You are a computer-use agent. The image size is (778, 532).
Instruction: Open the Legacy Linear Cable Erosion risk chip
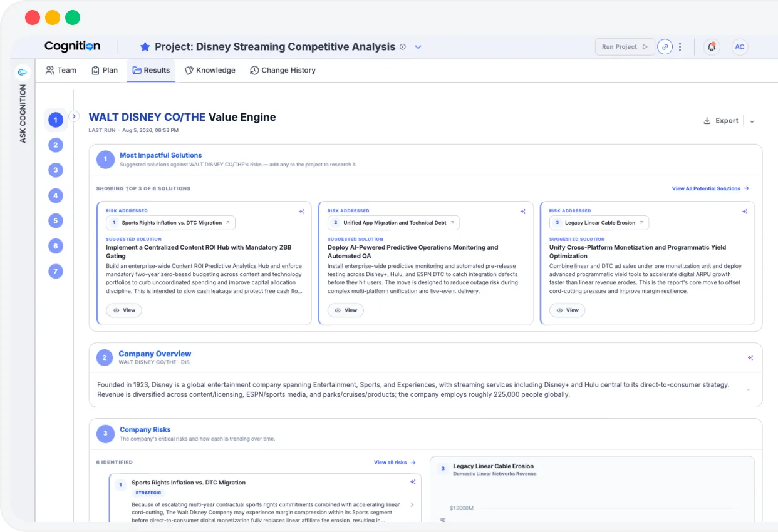pos(599,223)
